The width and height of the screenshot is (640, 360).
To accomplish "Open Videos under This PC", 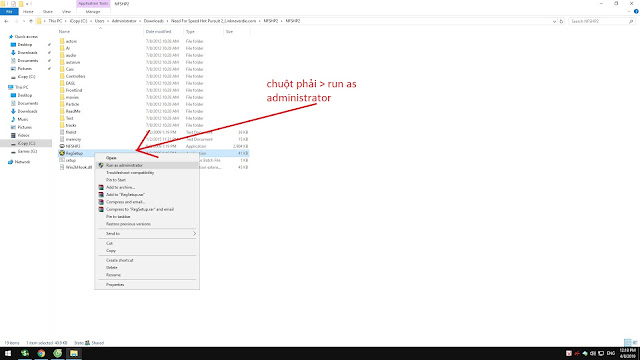I will [23, 135].
